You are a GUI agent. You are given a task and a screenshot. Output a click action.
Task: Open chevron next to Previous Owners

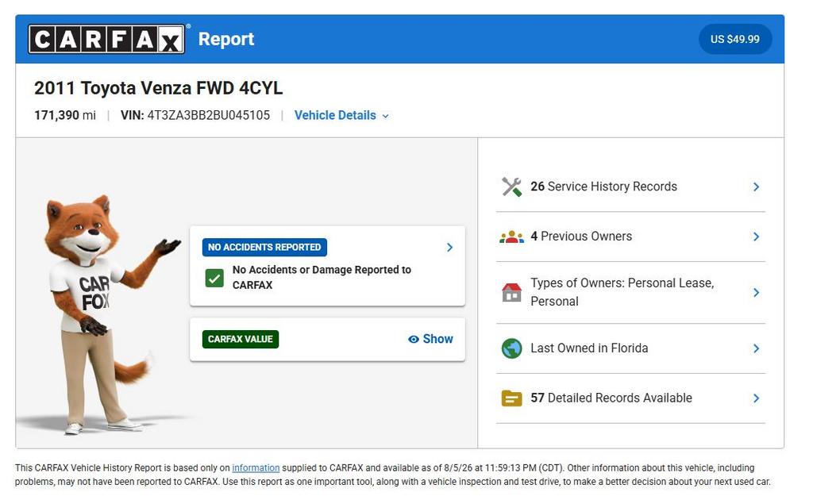(x=756, y=237)
